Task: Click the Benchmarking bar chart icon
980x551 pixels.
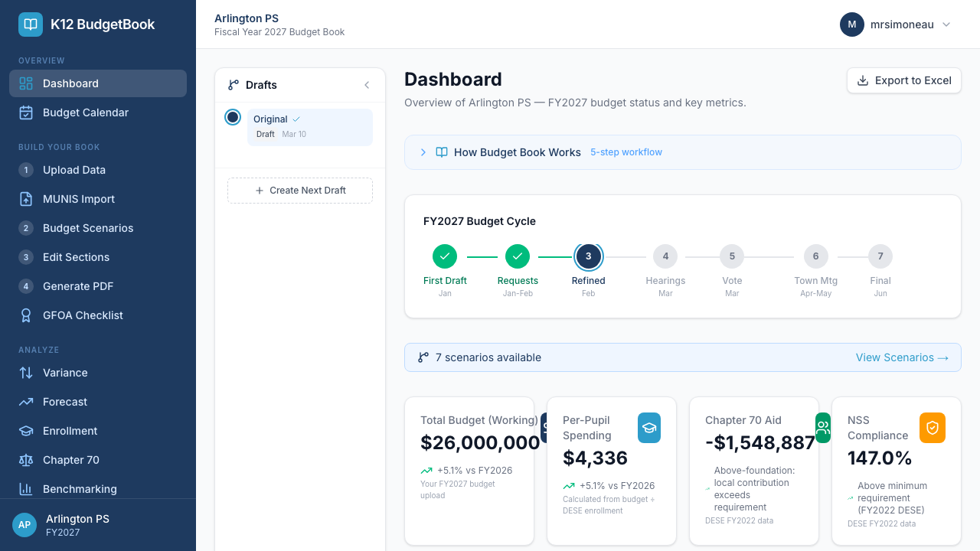Action: (x=26, y=489)
